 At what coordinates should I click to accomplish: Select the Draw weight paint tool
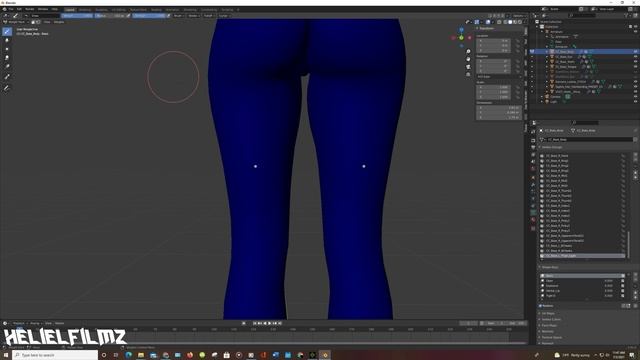[7, 31]
